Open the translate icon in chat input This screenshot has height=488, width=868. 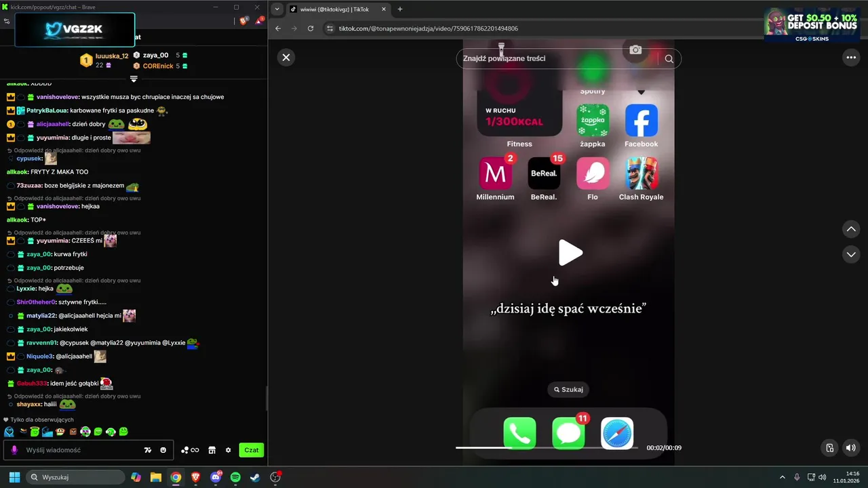[x=148, y=450]
